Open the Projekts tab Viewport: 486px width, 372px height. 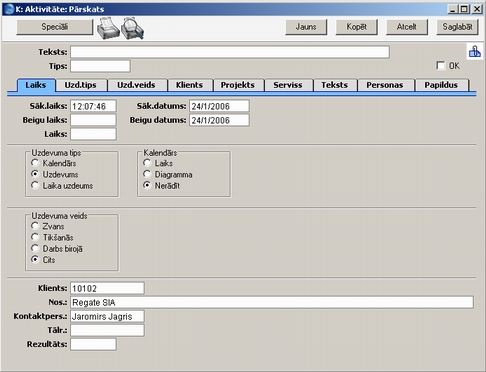pyautogui.click(x=238, y=85)
